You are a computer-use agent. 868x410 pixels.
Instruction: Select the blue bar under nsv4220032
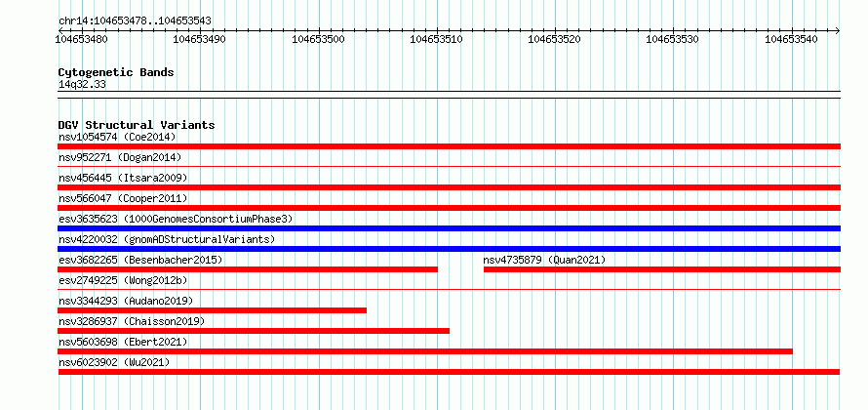click(449, 249)
